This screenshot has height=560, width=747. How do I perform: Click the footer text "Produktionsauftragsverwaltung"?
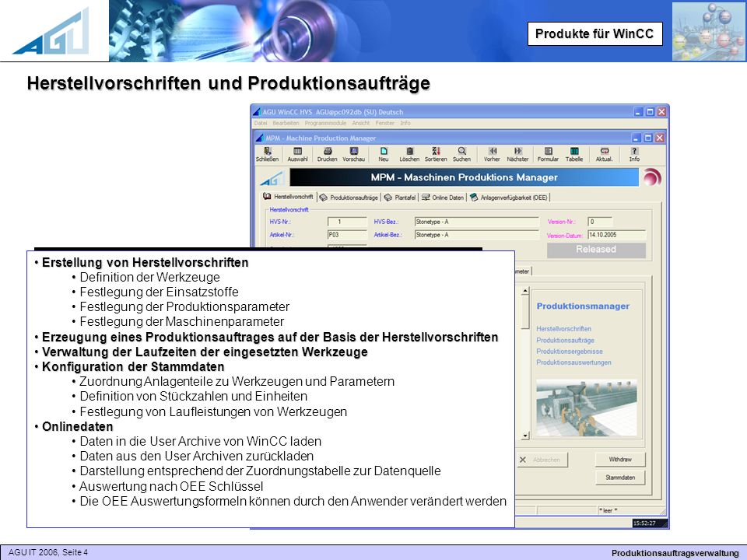[675, 553]
